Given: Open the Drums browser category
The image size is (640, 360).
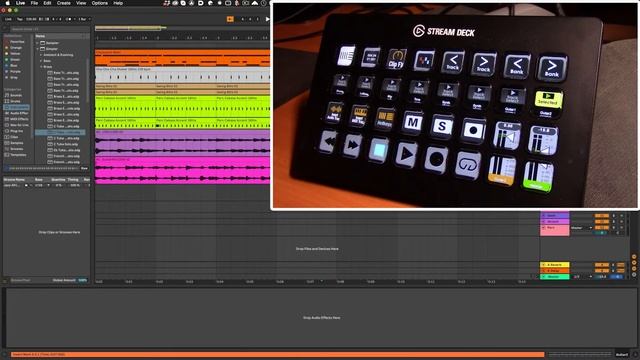Looking at the screenshot, I should pos(15,101).
